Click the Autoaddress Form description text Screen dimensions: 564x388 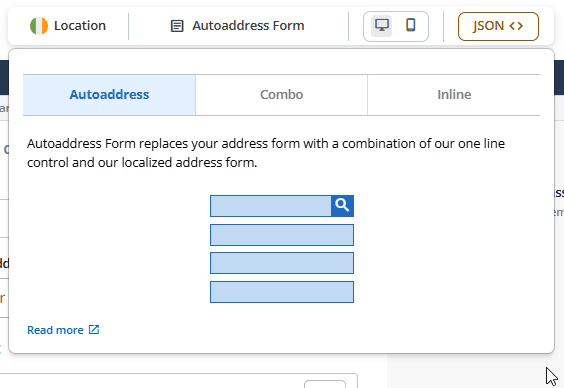[x=266, y=153]
